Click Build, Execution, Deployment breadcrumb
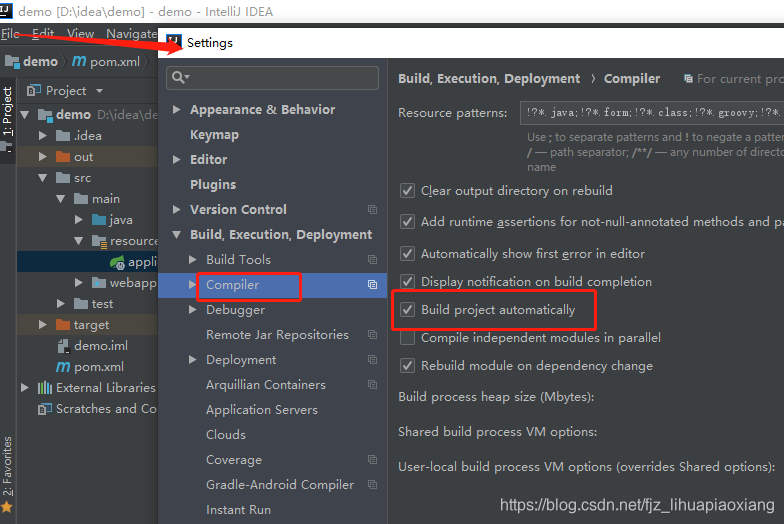 [489, 78]
